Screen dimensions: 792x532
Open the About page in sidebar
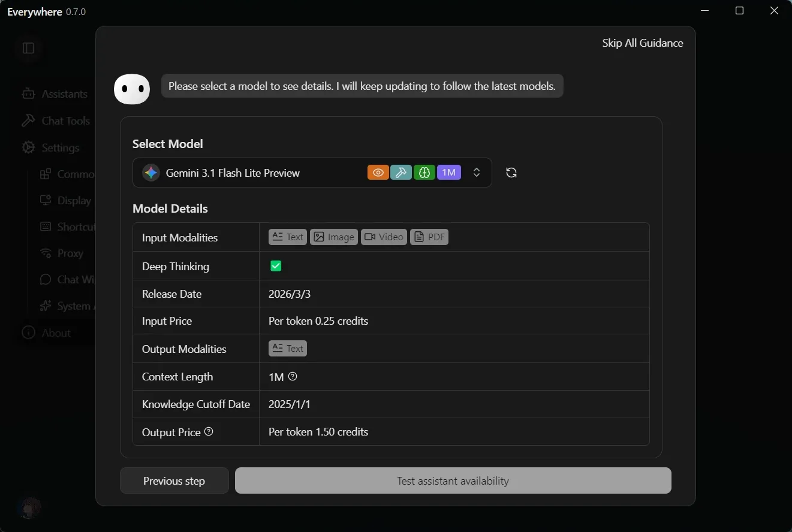(46, 333)
